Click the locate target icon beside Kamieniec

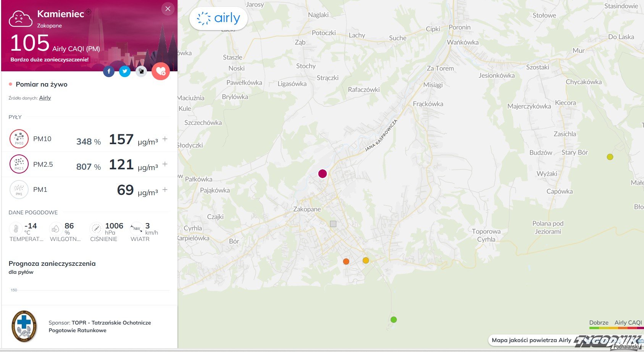pyautogui.click(x=89, y=12)
